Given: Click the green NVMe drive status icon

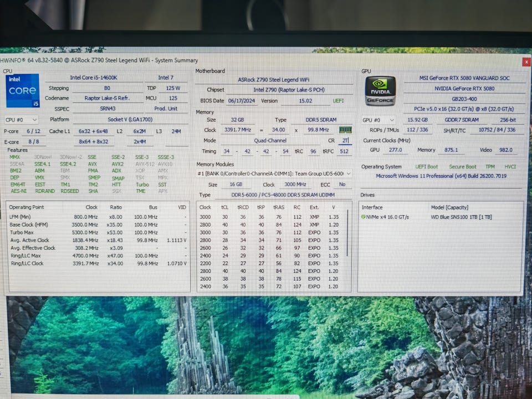Looking at the screenshot, I should 363,217.
